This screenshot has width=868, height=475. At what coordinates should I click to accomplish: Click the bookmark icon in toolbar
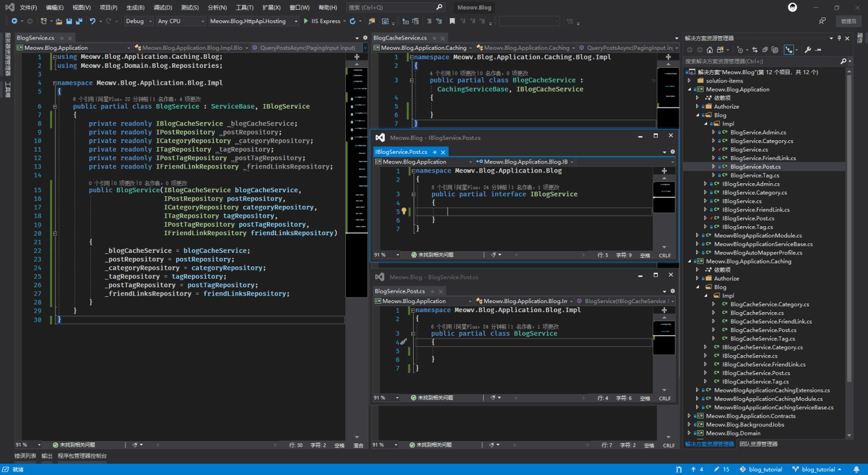coord(452,21)
